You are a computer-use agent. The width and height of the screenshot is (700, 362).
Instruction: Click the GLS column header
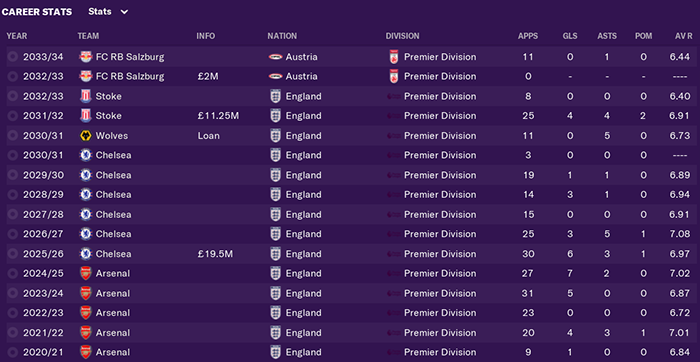click(x=570, y=36)
